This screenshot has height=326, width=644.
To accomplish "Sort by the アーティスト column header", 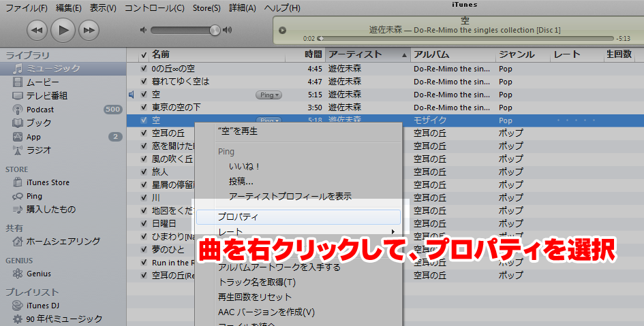I will coord(368,54).
